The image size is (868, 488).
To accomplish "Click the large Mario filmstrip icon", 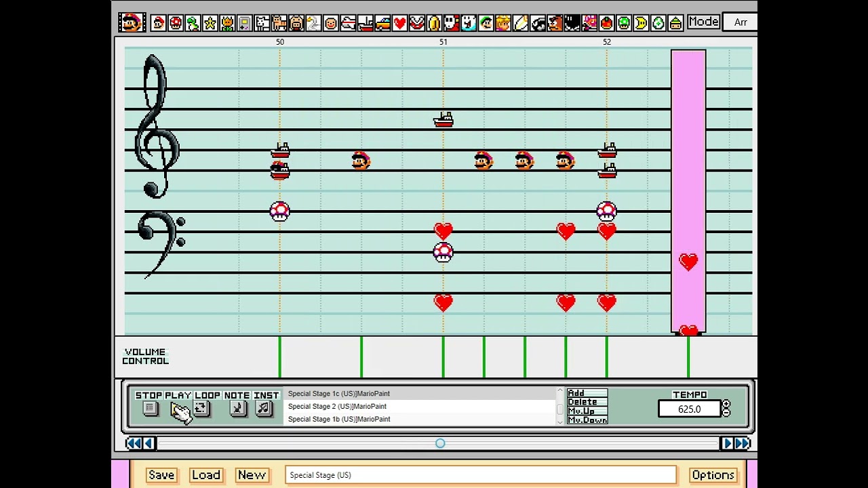I will 131,22.
